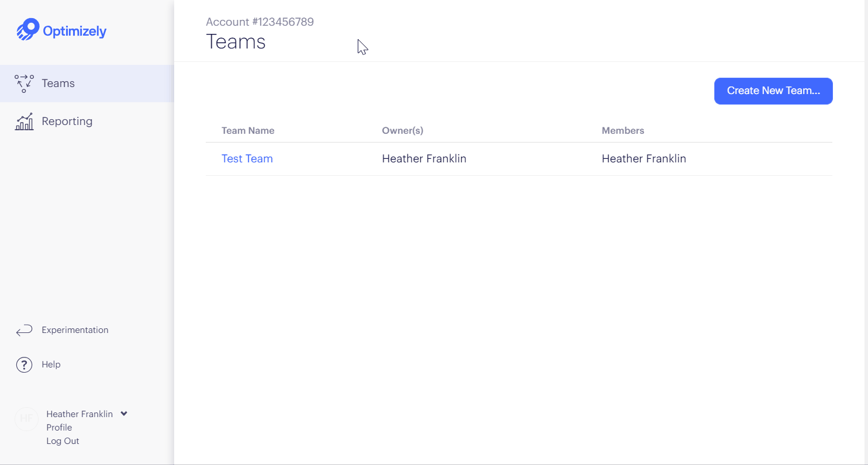Open the Reporting sidebar menu item

click(87, 122)
